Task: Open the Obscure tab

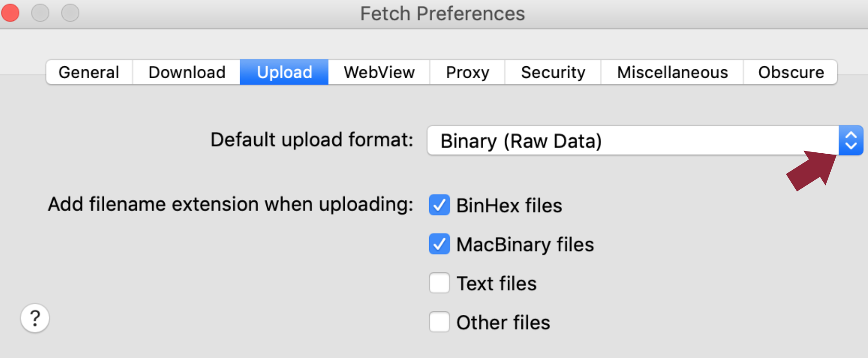Action: tap(791, 72)
